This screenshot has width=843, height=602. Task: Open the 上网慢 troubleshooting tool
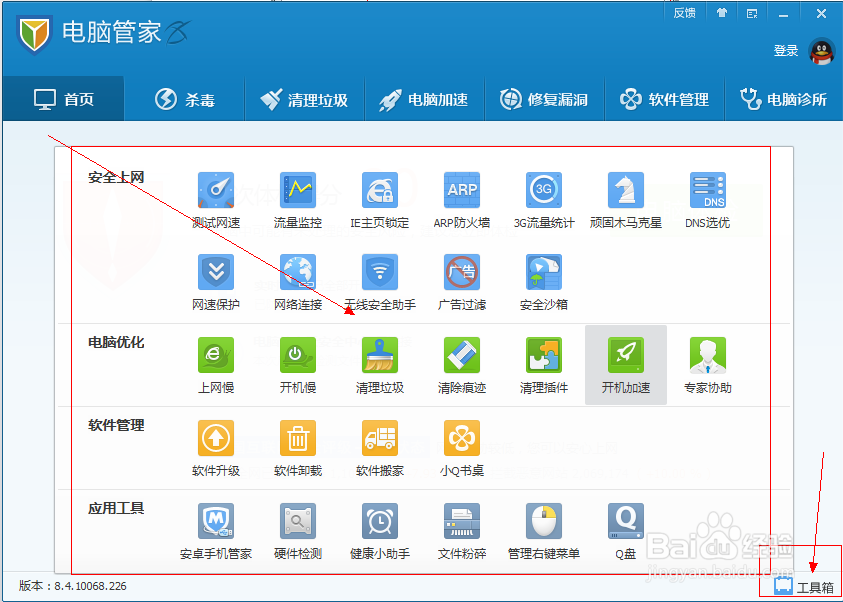tap(216, 366)
